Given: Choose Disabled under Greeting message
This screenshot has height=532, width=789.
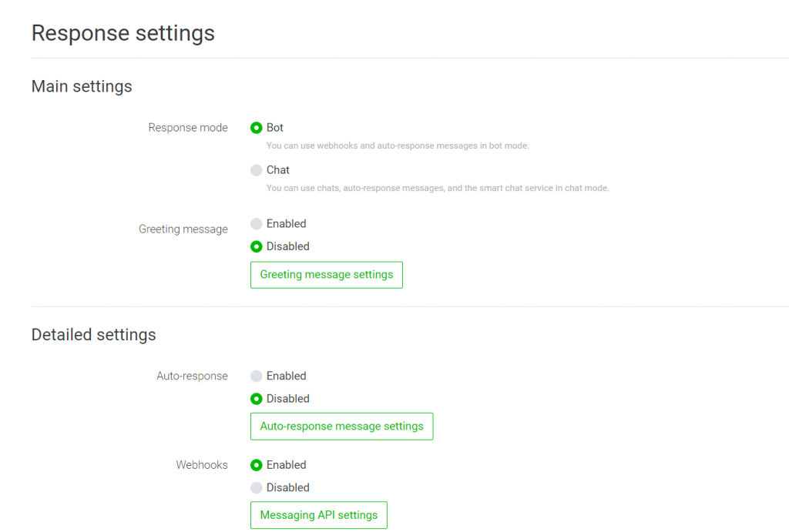Looking at the screenshot, I should (x=257, y=246).
